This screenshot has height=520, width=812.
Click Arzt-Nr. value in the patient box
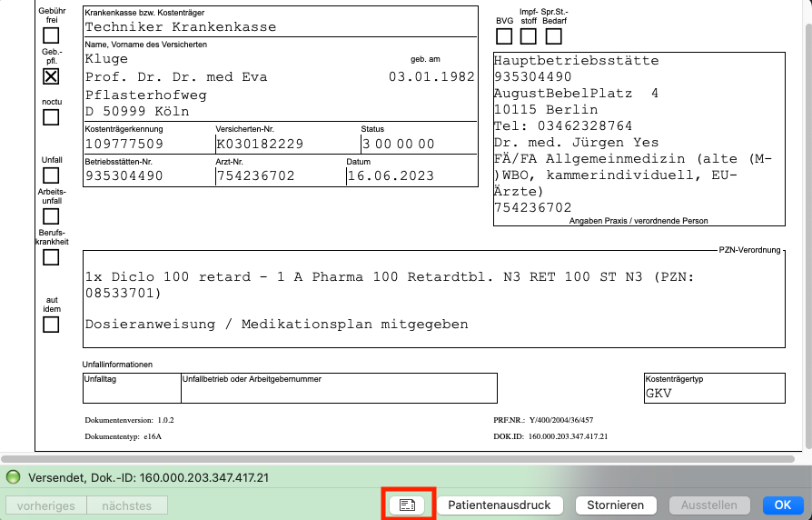[256, 176]
